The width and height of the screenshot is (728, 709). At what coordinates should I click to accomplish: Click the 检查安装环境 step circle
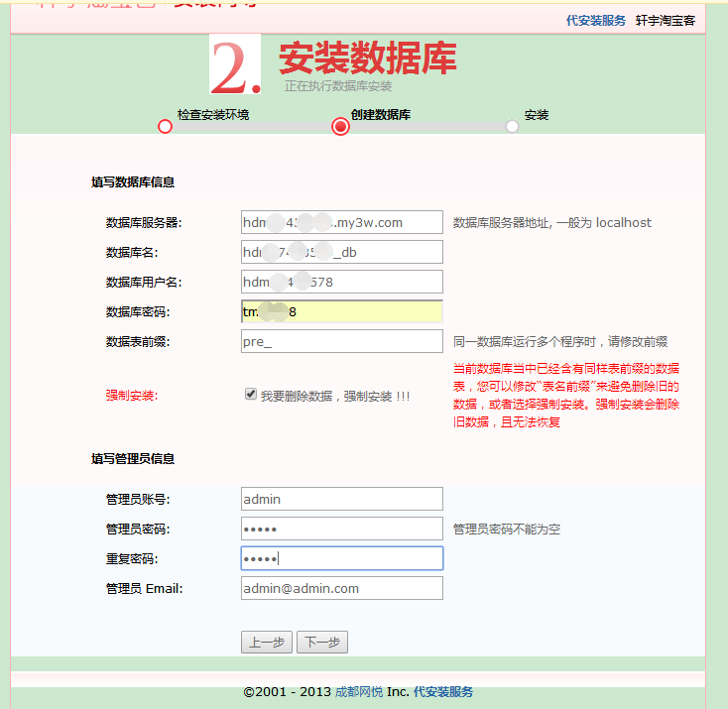point(165,126)
